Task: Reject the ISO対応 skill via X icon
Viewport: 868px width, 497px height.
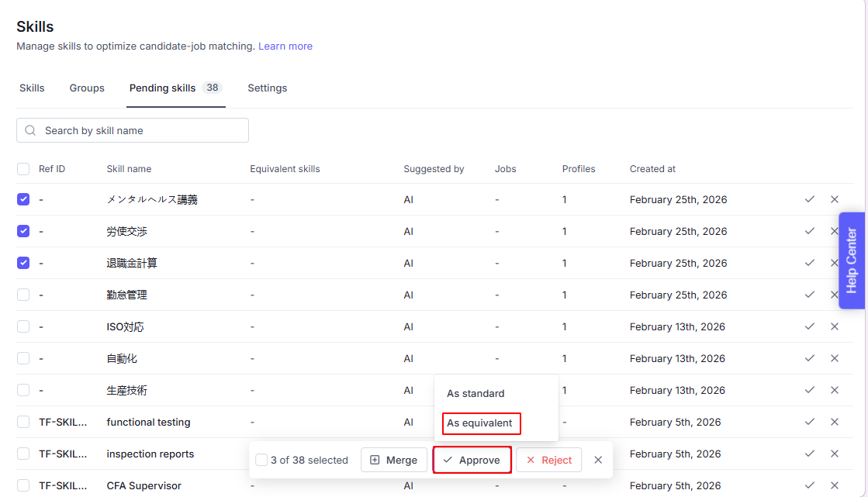Action: click(835, 326)
